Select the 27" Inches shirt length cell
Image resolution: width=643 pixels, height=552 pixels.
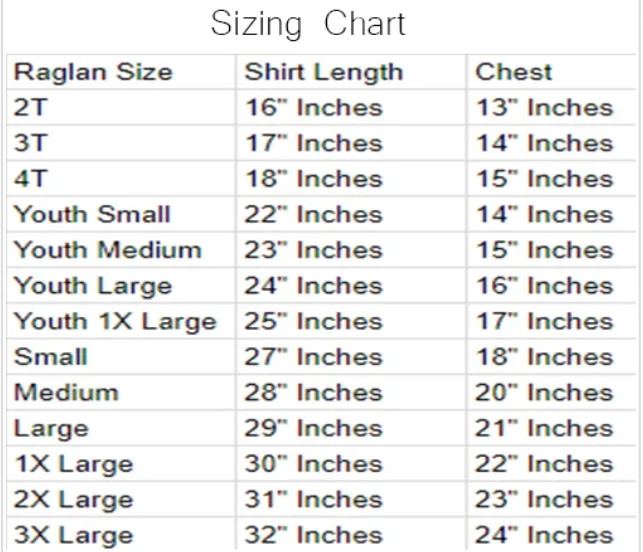pyautogui.click(x=314, y=357)
